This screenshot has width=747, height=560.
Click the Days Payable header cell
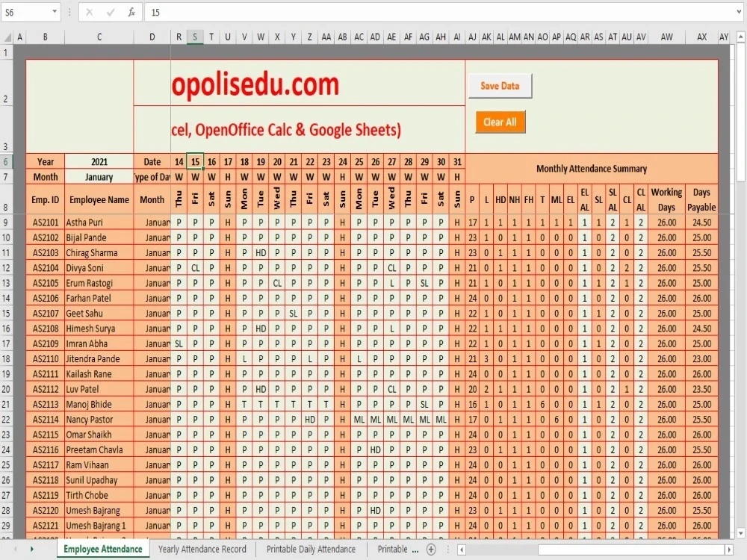coord(701,199)
